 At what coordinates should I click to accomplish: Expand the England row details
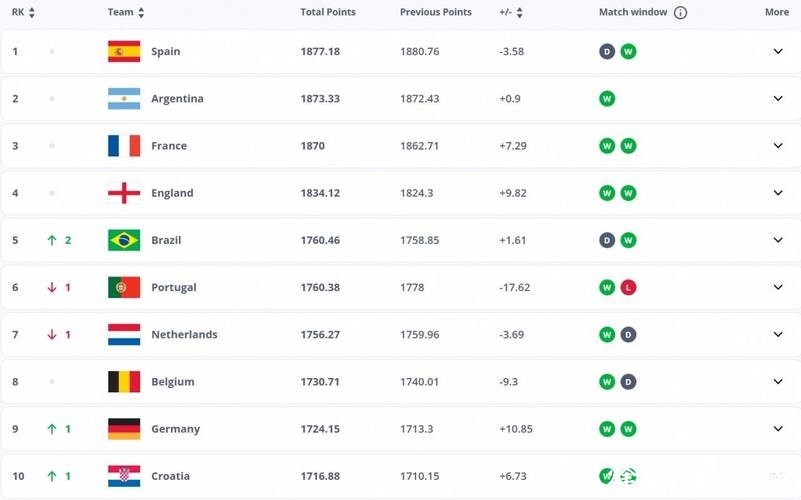[x=778, y=193]
